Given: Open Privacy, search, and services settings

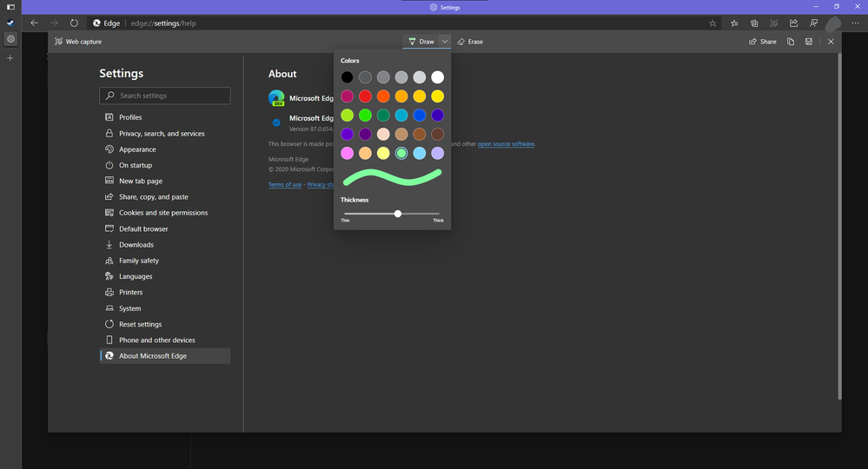Looking at the screenshot, I should (165, 133).
